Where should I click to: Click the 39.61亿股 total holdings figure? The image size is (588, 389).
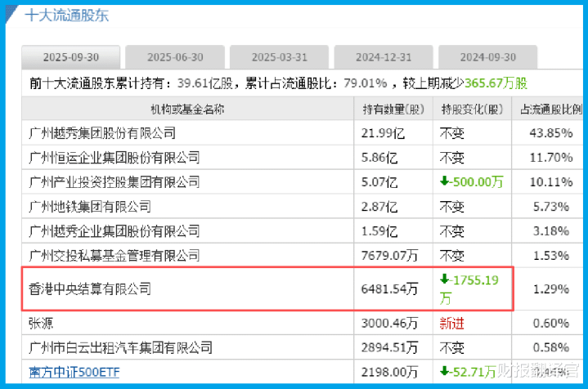[205, 83]
